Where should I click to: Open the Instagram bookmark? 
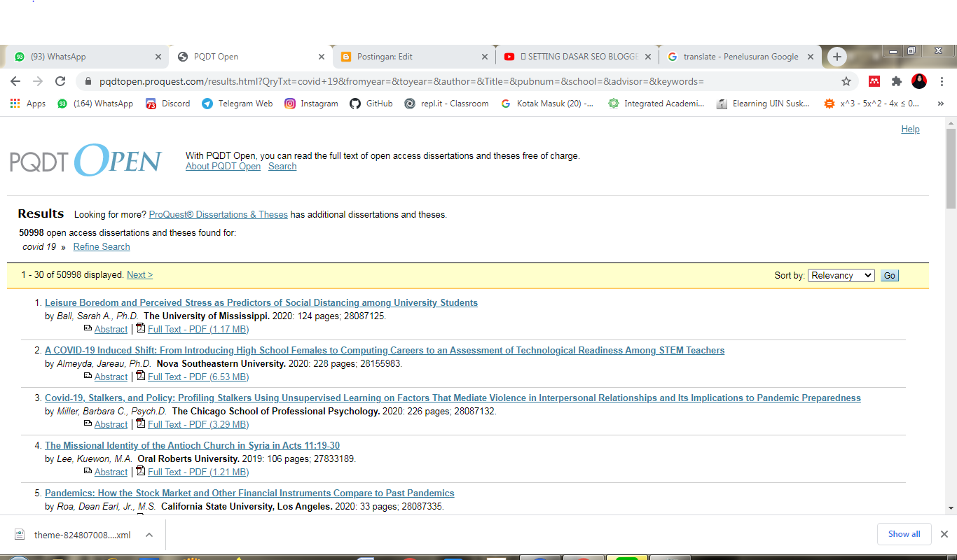click(312, 104)
